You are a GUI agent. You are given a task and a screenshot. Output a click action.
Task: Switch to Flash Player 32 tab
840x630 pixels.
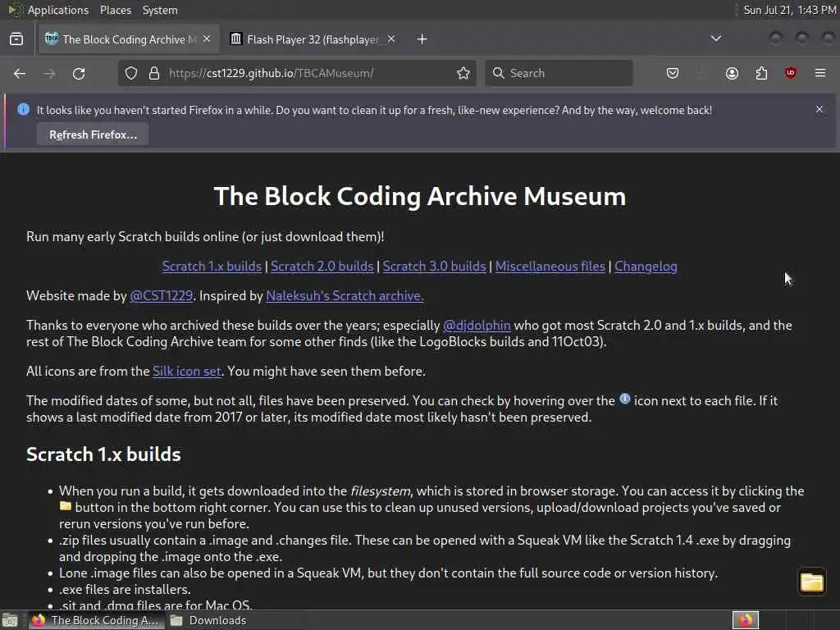click(313, 39)
